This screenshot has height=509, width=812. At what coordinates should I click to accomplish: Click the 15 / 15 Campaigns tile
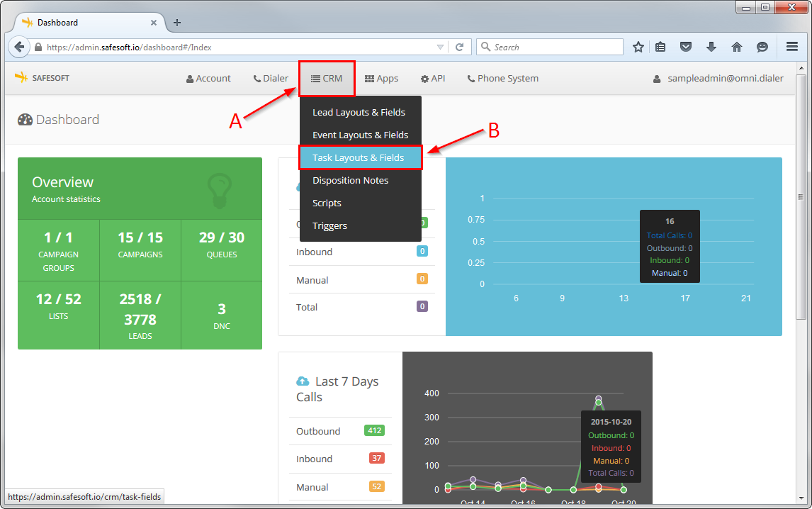pos(140,251)
